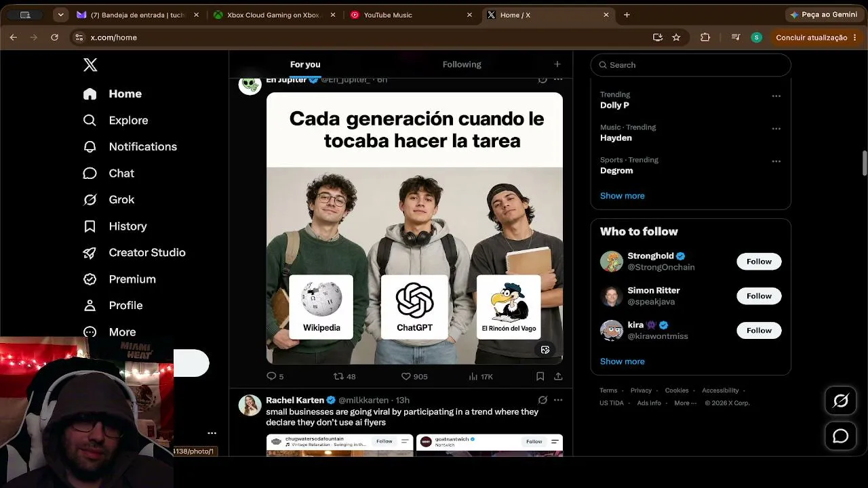Open the Privacy footer link
Image resolution: width=868 pixels, height=488 pixels.
click(x=641, y=390)
